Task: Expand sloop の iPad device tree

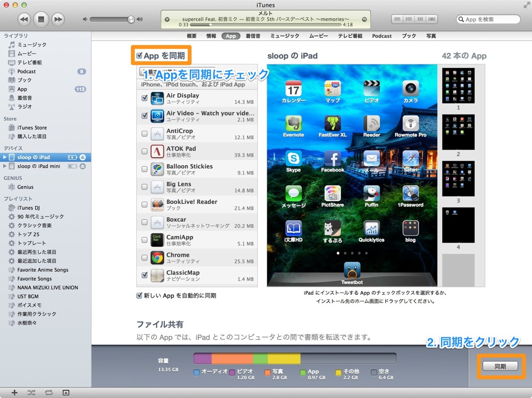Action: [x=5, y=157]
